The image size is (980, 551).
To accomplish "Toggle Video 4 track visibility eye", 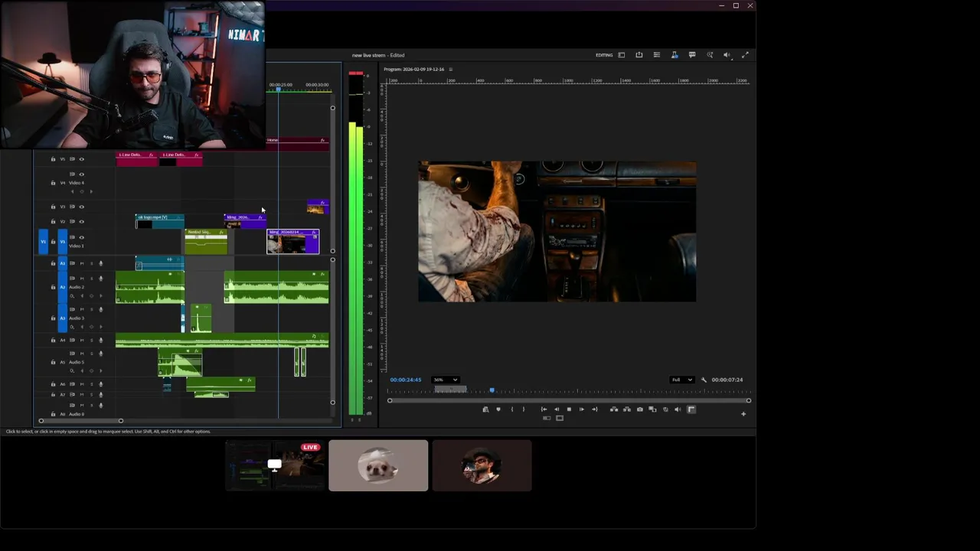I will pos(82,174).
